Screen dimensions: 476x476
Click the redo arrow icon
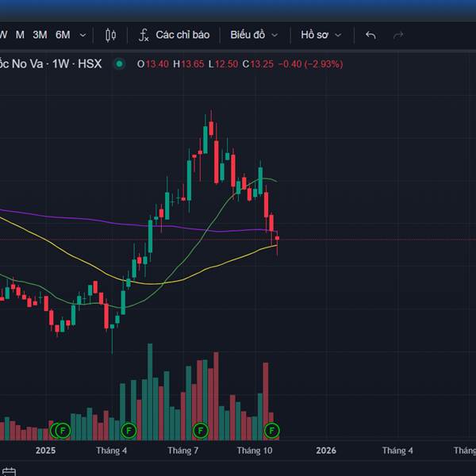398,35
